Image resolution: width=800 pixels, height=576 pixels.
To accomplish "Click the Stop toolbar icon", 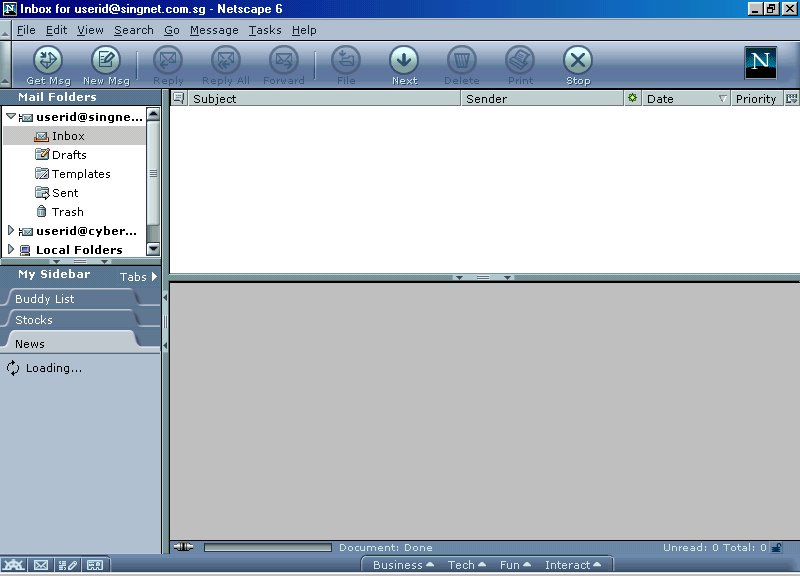I will coord(578,60).
